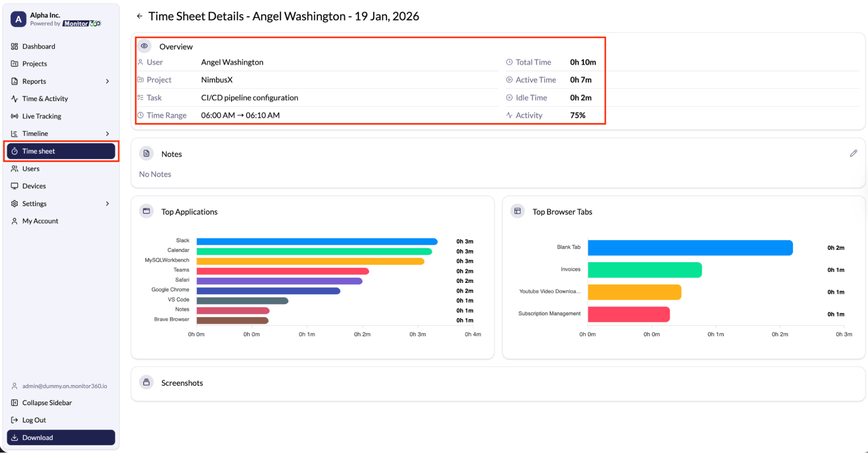Viewport: 868px width, 453px height.
Task: Click the Settings gear icon
Action: (14, 204)
